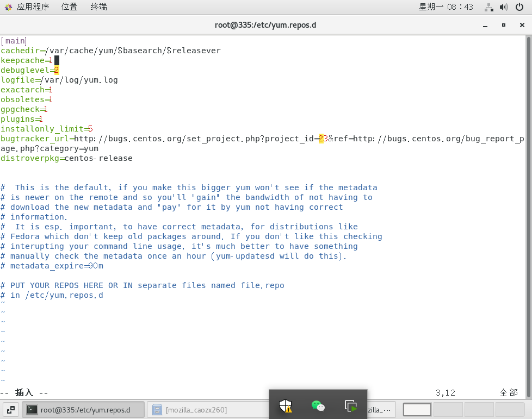Click the obsoletes=1 line

coord(27,99)
